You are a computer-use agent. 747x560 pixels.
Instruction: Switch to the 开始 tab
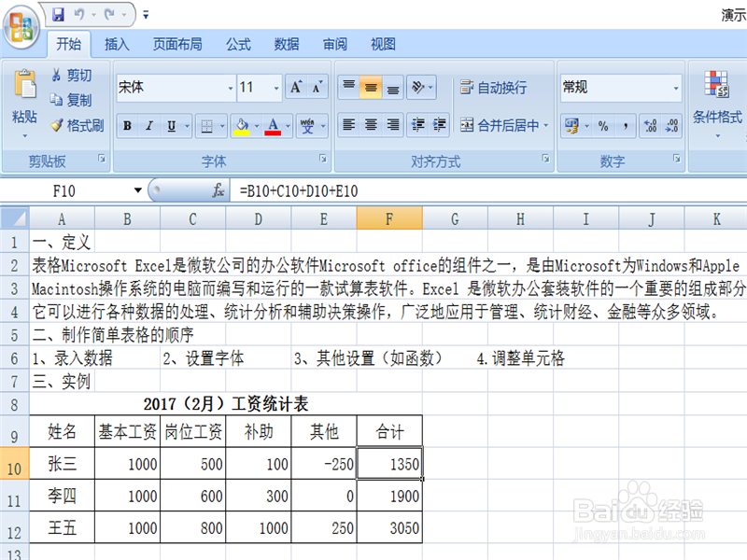[68, 44]
